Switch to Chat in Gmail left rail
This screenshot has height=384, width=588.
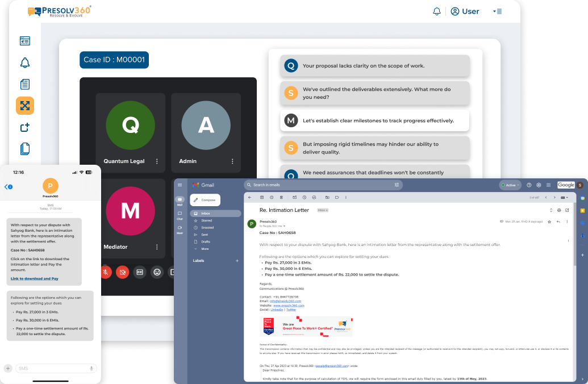tap(180, 215)
